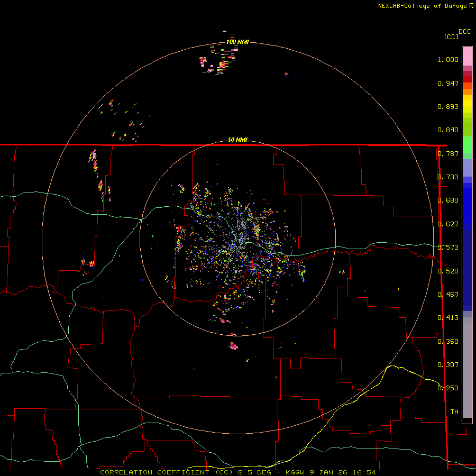
Task: Click the TH threshold label on legend
Action: point(454,412)
